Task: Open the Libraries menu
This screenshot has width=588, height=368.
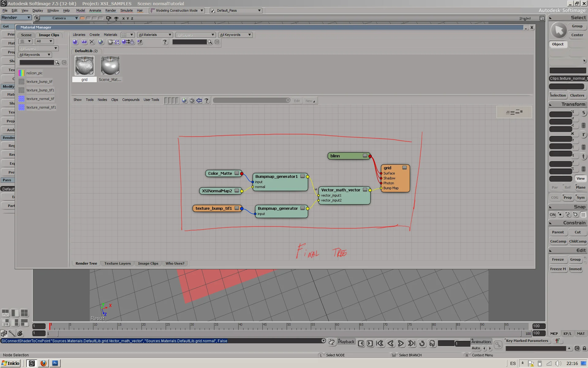Action: click(x=79, y=35)
